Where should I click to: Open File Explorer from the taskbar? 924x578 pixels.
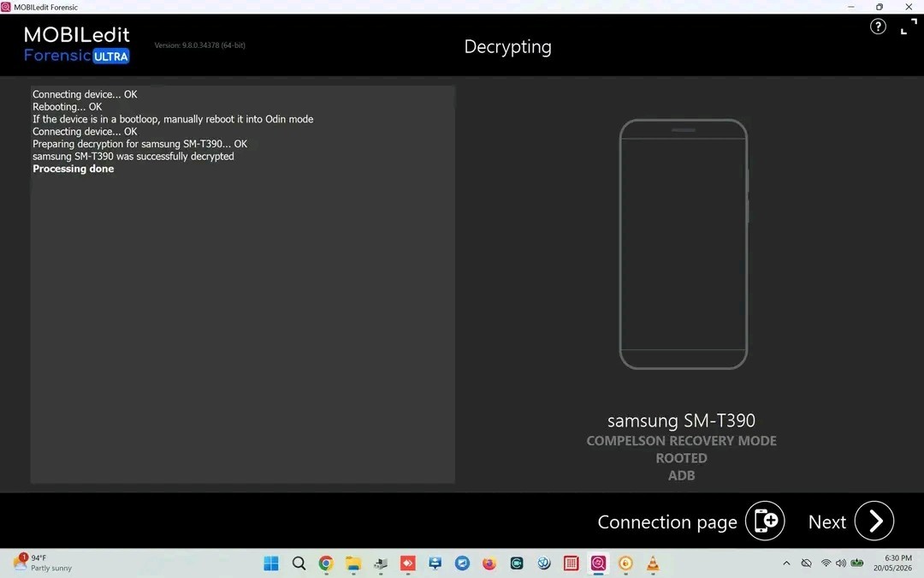click(x=353, y=563)
